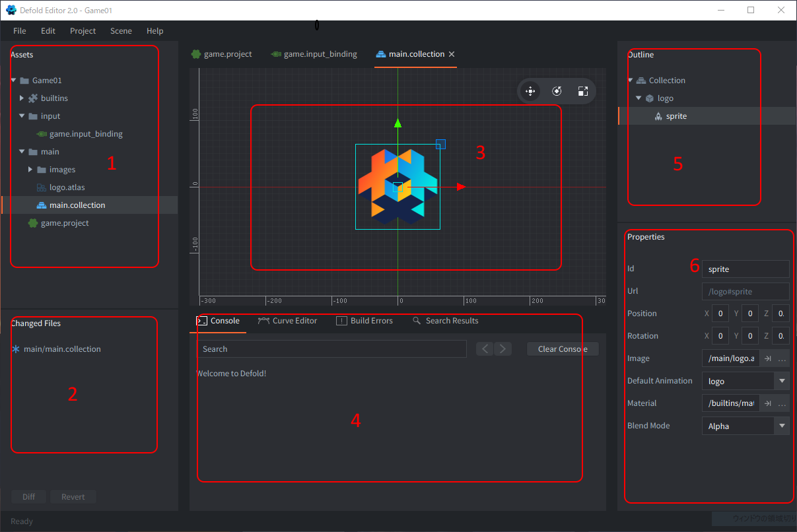797x532 pixels.
Task: Open the Blend Mode dropdown
Action: coord(782,426)
